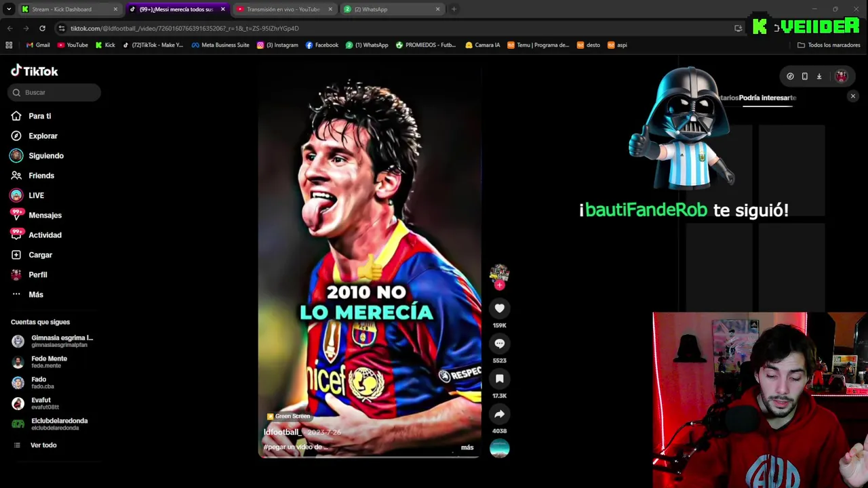This screenshot has width=868, height=488.
Task: Switch to Transmisión en vivo YouTube tab
Action: point(283,9)
